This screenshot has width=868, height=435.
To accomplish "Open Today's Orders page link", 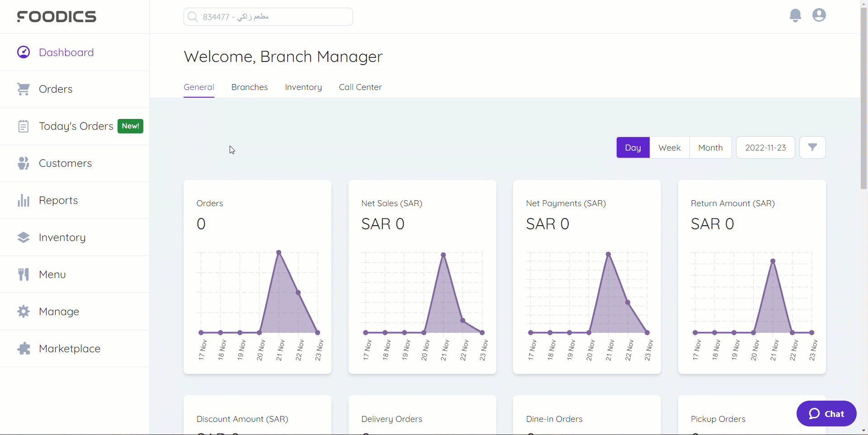I will click(x=76, y=126).
